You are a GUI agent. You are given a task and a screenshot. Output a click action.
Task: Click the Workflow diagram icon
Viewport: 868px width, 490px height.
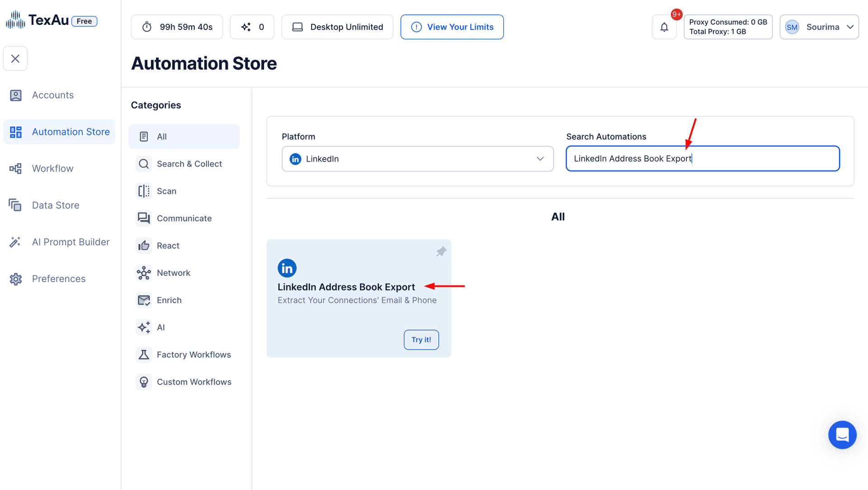coord(16,168)
